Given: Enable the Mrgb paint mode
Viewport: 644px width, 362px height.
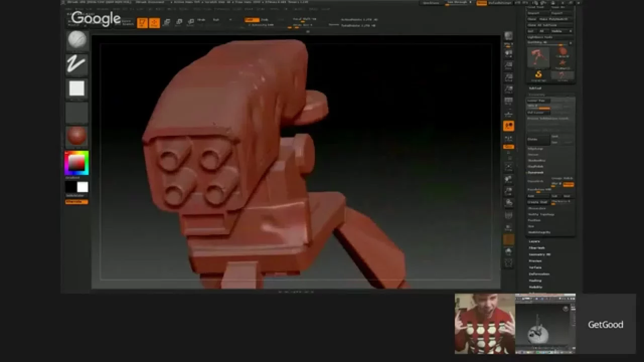Looking at the screenshot, I should 201,20.
